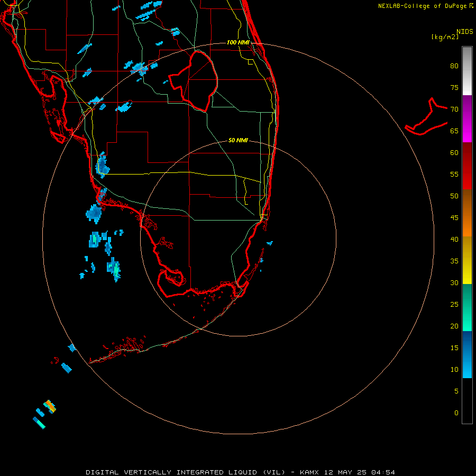
Task: Click the legend value 70
Action: (x=454, y=109)
